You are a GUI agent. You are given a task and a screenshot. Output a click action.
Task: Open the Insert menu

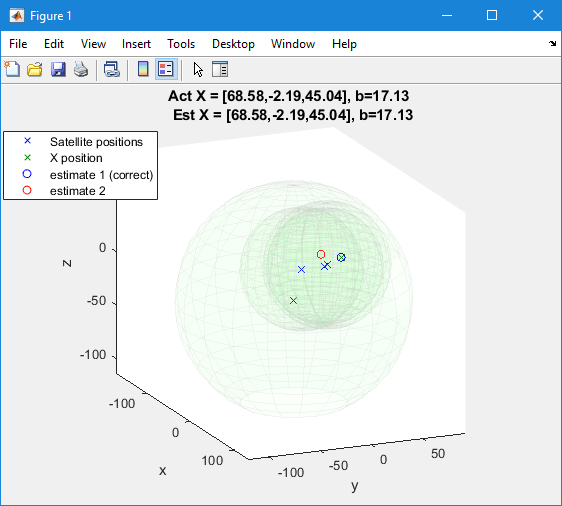tap(136, 44)
